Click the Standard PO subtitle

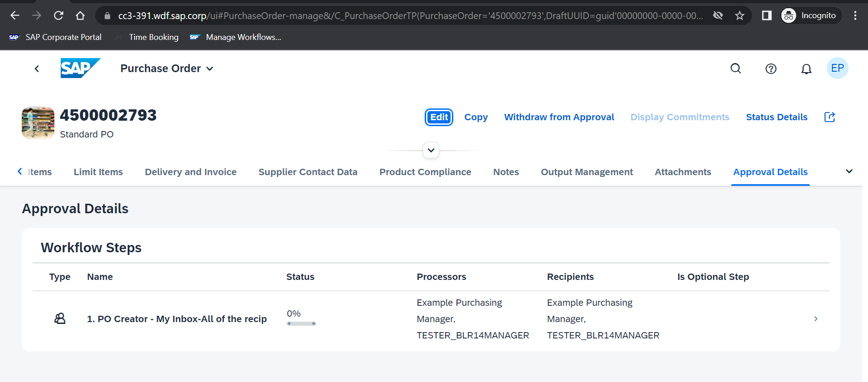[87, 134]
